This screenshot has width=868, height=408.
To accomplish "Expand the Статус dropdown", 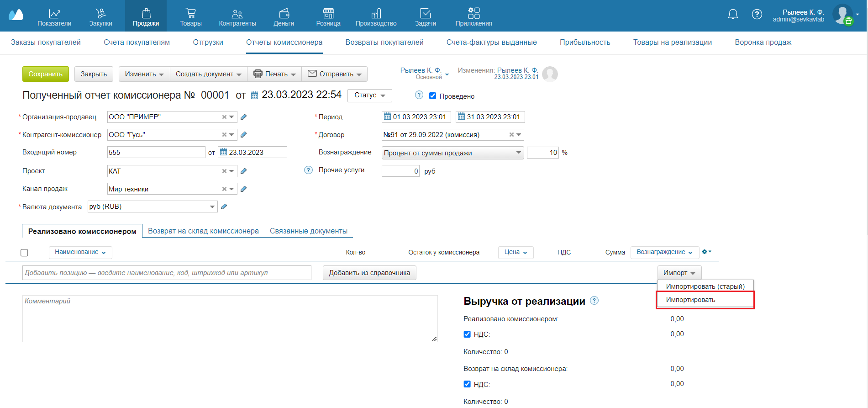I will pos(369,95).
